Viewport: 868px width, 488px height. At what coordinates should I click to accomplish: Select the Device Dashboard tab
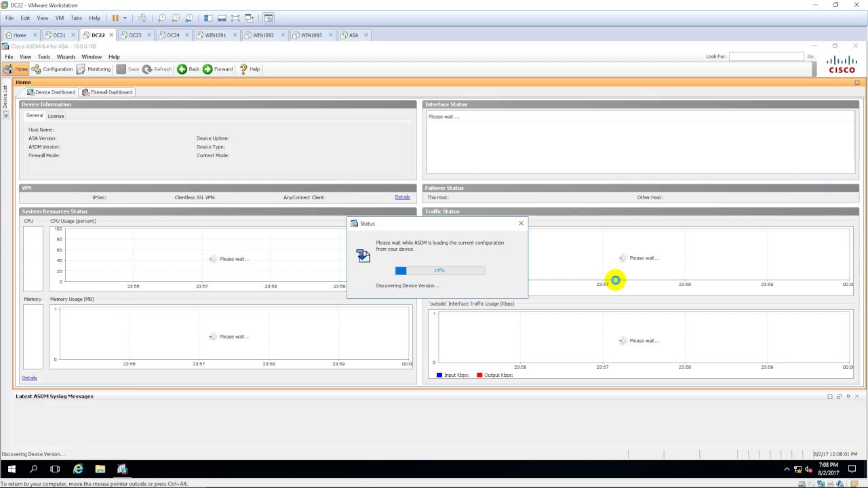tap(51, 92)
